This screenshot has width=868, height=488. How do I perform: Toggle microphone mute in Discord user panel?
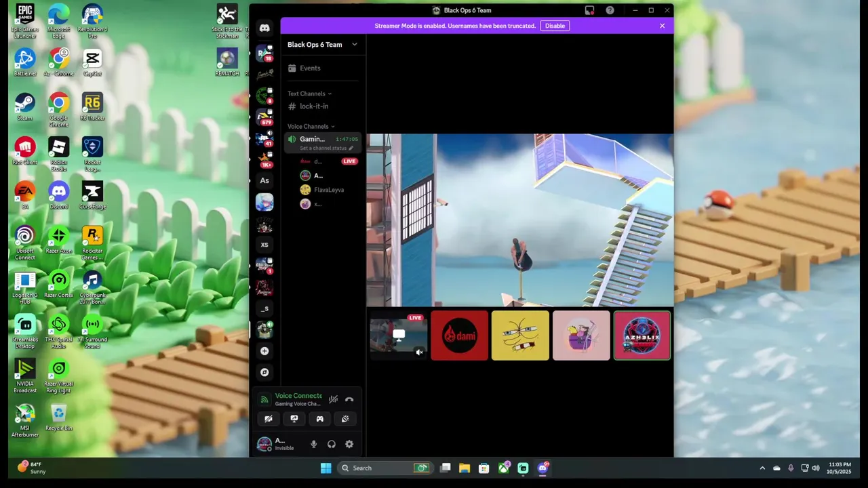(x=313, y=445)
